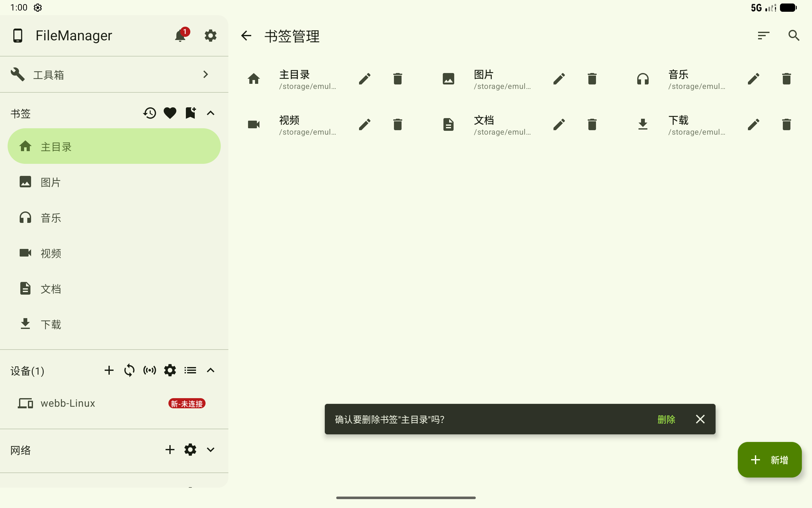Open the 工具箱 chevron
Viewport: 812px width, 508px height.
[x=206, y=74]
